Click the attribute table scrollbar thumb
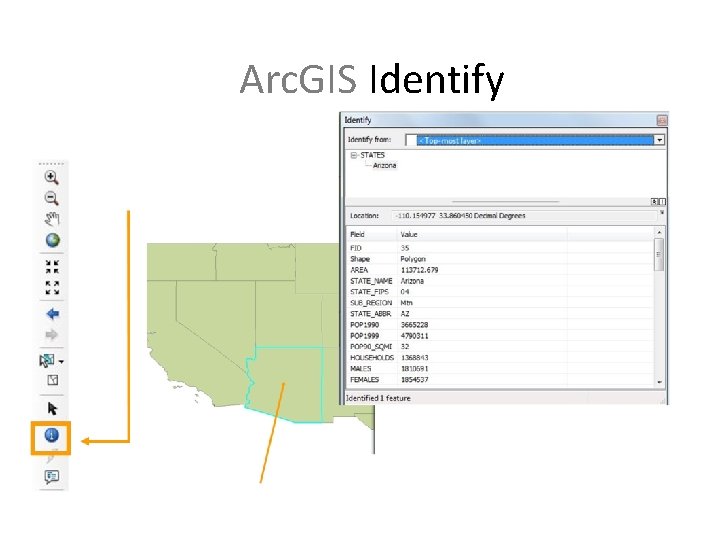Image resolution: width=720 pixels, height=540 pixels. pos(659,254)
